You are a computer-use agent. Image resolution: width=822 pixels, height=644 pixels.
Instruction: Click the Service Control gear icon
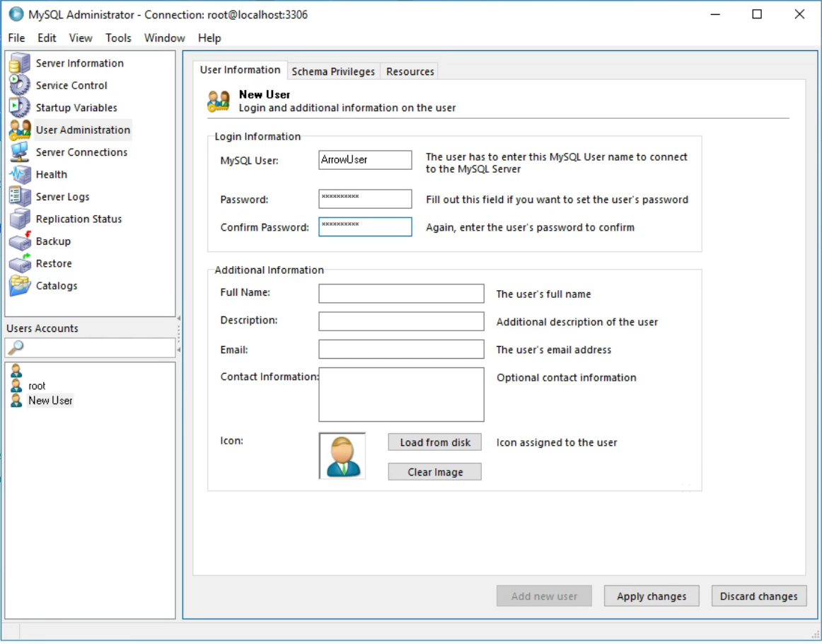point(19,85)
